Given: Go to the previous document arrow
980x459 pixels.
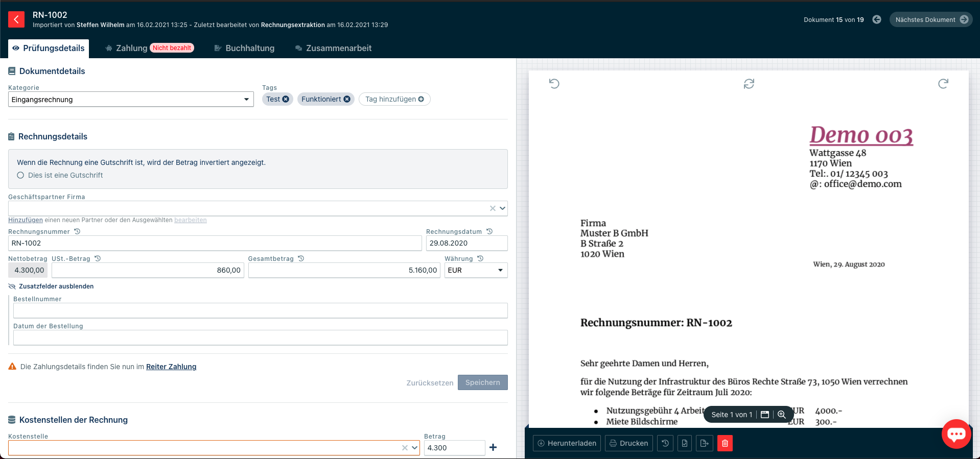Looking at the screenshot, I should (877, 19).
